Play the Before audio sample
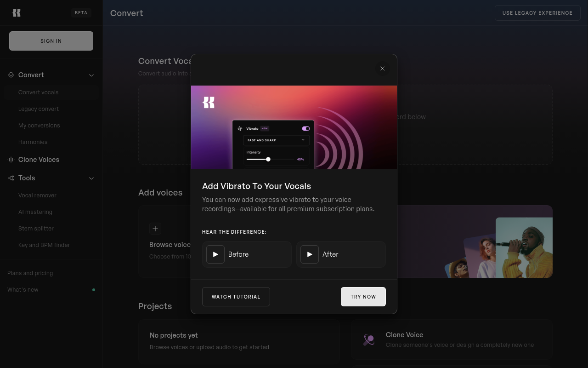Image resolution: width=588 pixels, height=368 pixels. (x=215, y=254)
